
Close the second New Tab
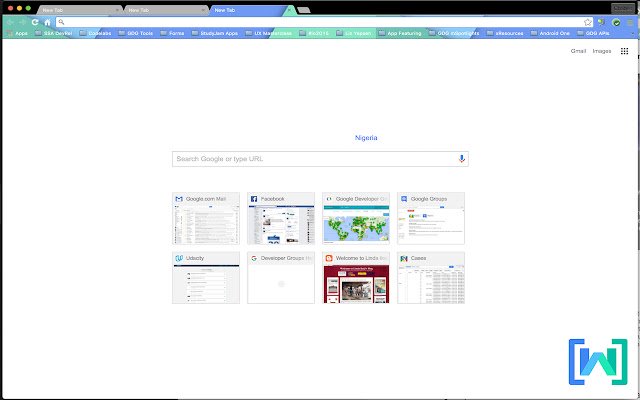pos(203,10)
